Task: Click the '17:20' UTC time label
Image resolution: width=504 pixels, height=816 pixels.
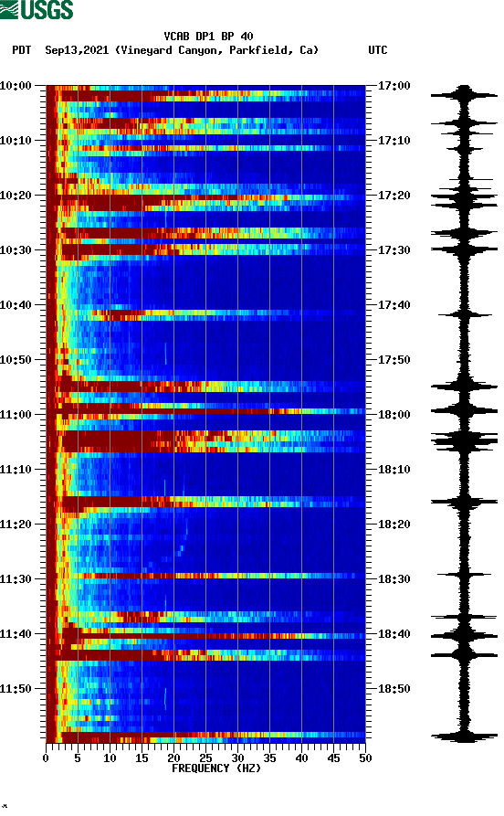Action: pos(394,196)
